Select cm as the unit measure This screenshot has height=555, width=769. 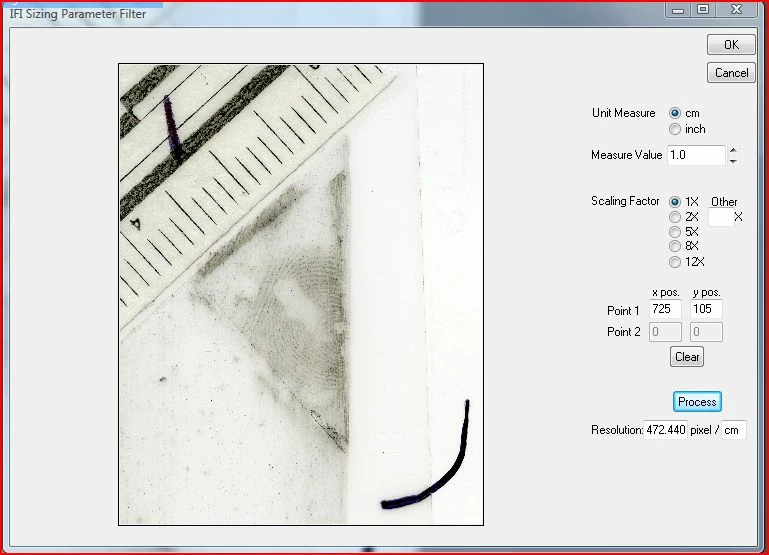click(x=675, y=113)
